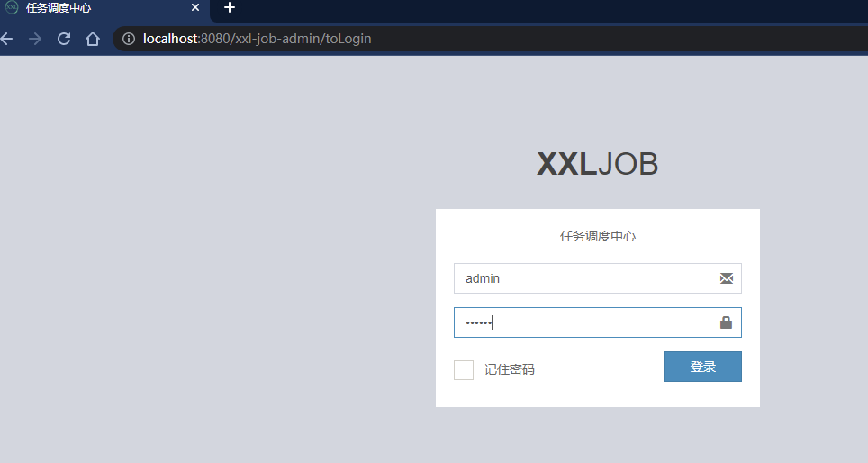Image resolution: width=868 pixels, height=463 pixels.
Task: Click the 任务调度中心 title in login box
Action: click(x=598, y=236)
